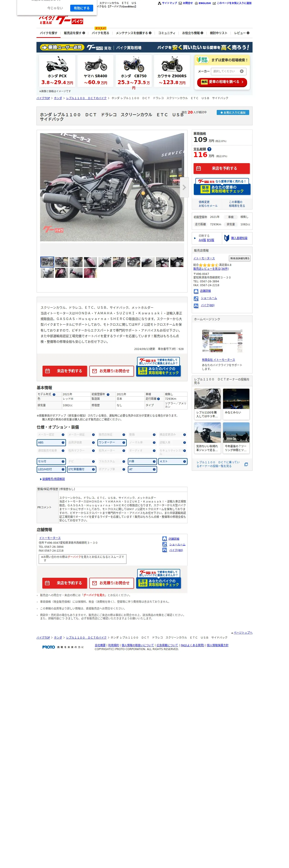
Task: Open イトーモータース dealer link in sidebar
Action: point(204,258)
